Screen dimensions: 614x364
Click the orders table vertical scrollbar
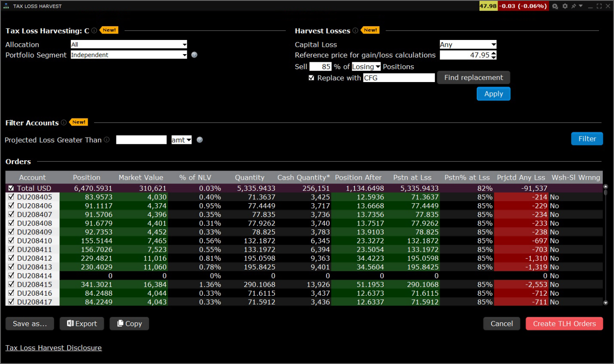[x=606, y=245]
